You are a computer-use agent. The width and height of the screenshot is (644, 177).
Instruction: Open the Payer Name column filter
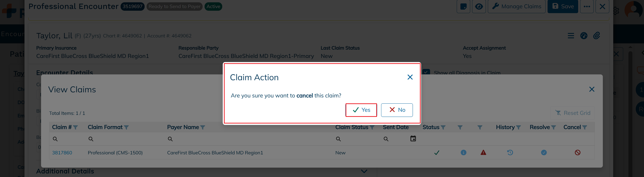tap(203, 127)
